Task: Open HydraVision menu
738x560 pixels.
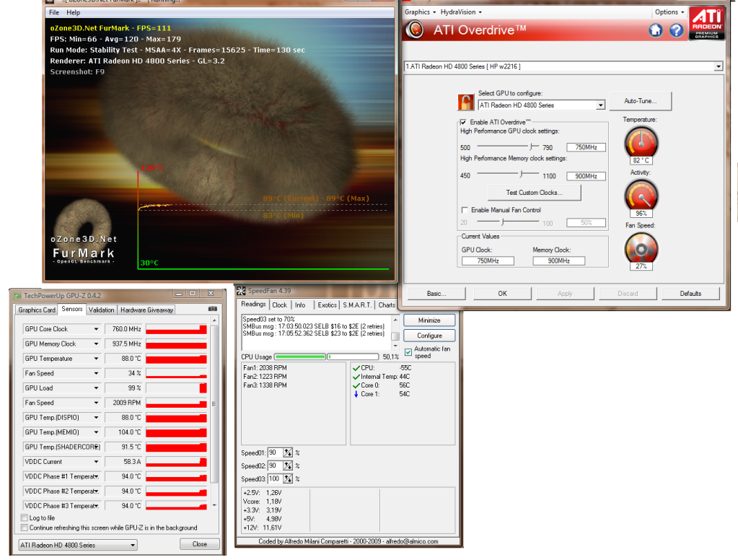Action: [461, 12]
